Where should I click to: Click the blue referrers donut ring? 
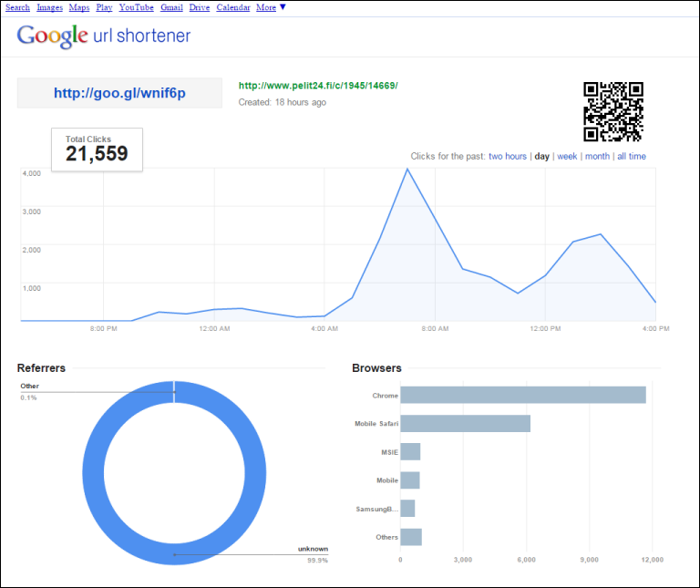(x=94, y=473)
